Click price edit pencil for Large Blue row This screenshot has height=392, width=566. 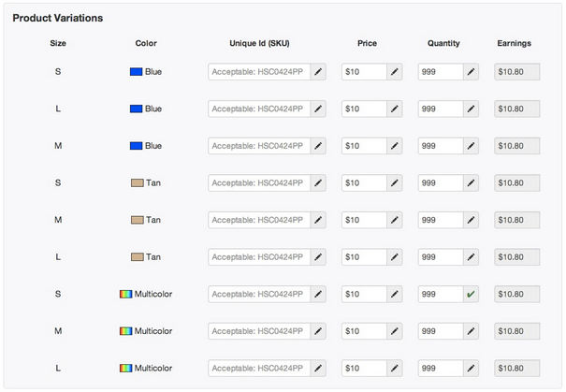click(394, 109)
